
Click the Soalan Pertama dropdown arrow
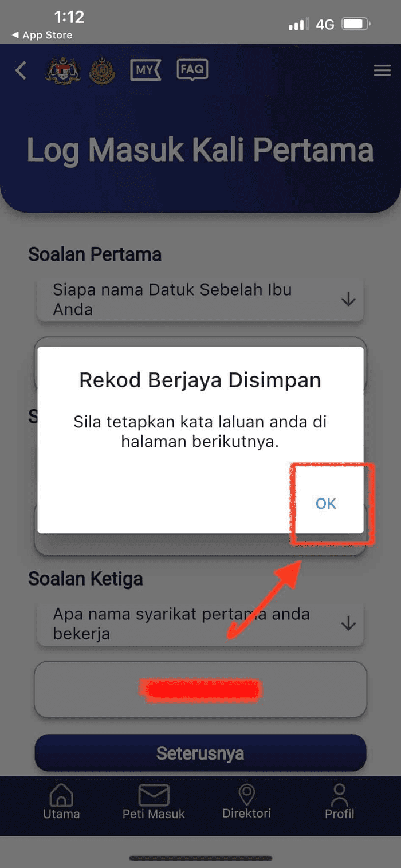tap(348, 300)
